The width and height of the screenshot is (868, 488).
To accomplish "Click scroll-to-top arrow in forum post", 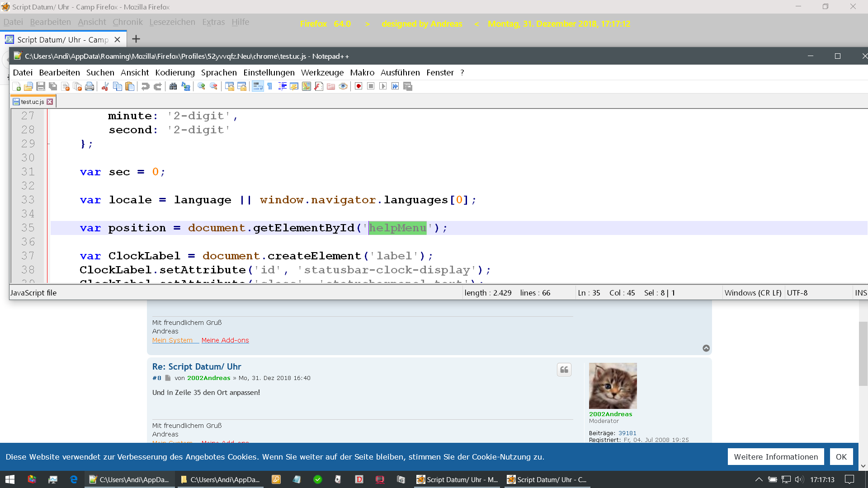I will click(x=706, y=348).
